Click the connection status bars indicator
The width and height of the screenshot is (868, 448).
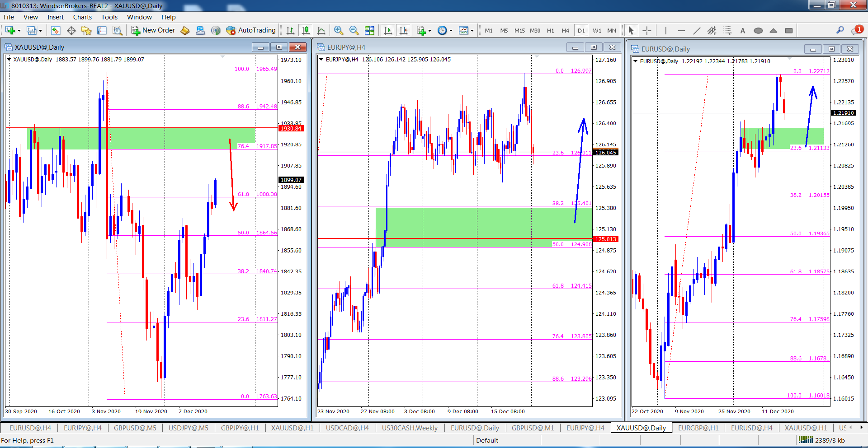(806, 440)
